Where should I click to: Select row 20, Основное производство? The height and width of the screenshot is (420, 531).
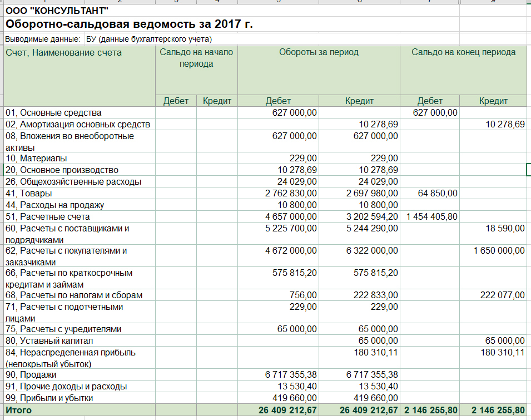pyautogui.click(x=266, y=170)
